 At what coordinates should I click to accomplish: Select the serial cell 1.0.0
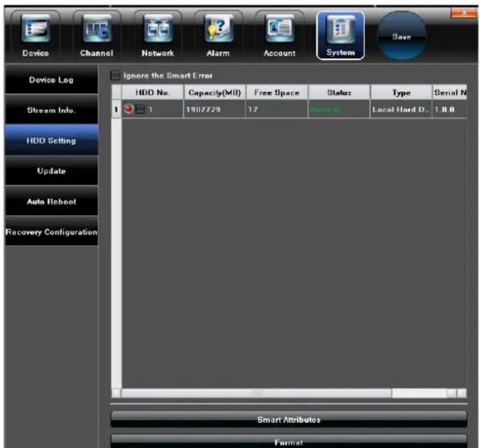[449, 109]
